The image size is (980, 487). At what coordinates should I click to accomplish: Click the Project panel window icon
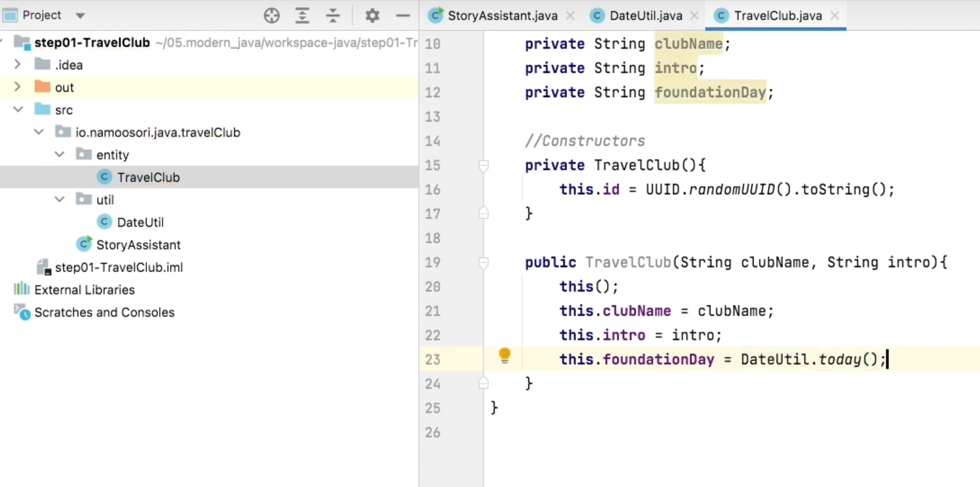10,15
